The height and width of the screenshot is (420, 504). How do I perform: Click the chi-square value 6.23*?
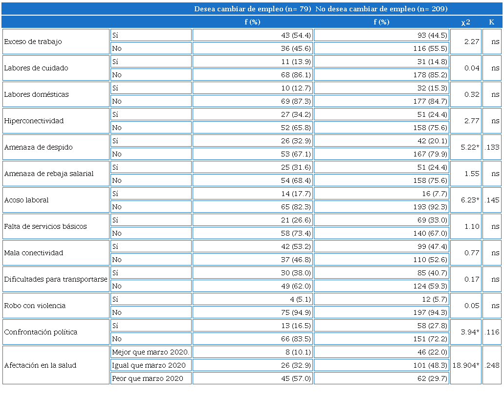click(x=470, y=200)
